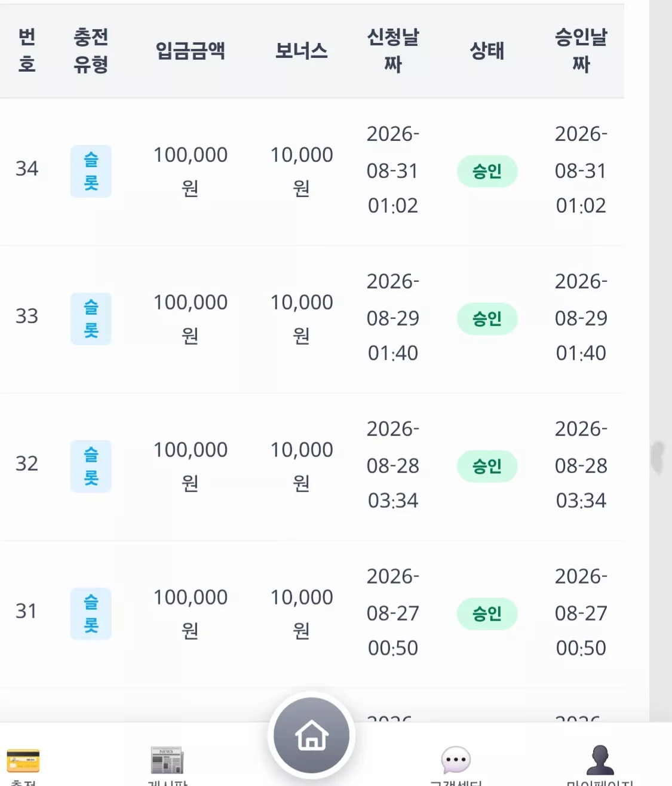672x786 pixels.
Task: Click the 100,000원 deposit amount in row 31
Action: click(x=190, y=613)
